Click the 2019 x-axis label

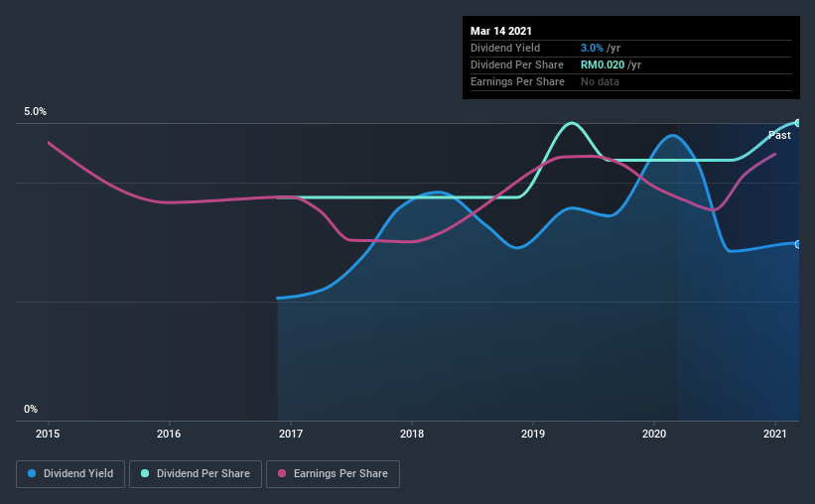tap(533, 434)
